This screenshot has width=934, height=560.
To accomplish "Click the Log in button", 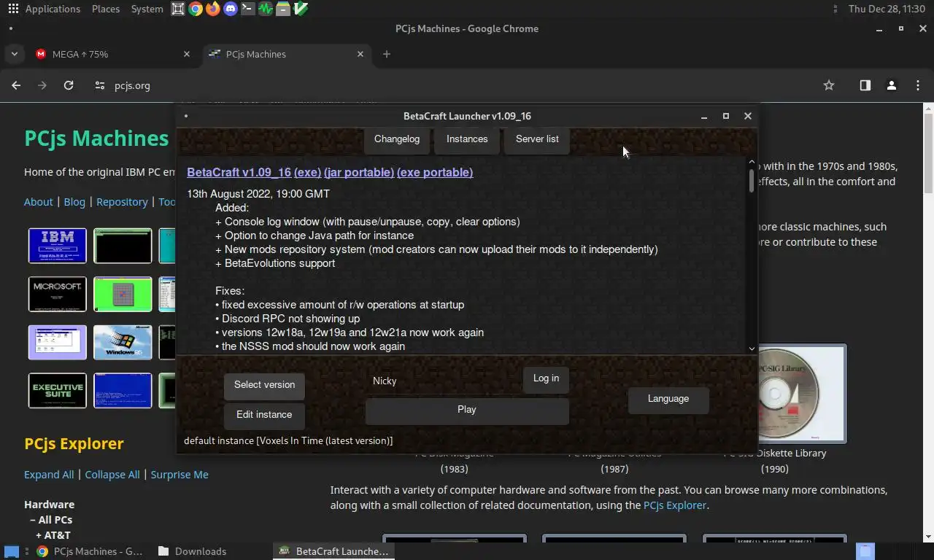I will point(546,378).
